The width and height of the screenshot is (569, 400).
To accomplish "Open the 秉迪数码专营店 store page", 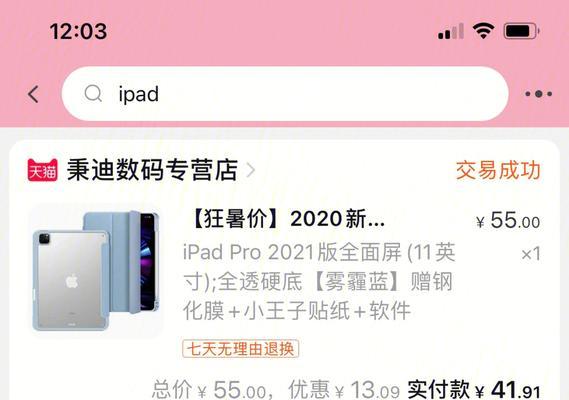I will [x=152, y=170].
